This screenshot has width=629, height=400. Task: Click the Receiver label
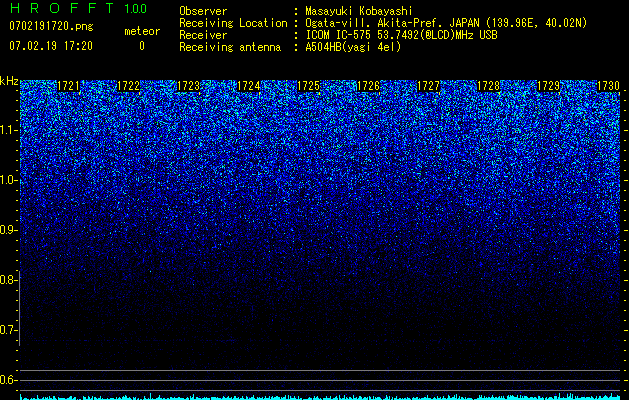[203, 35]
